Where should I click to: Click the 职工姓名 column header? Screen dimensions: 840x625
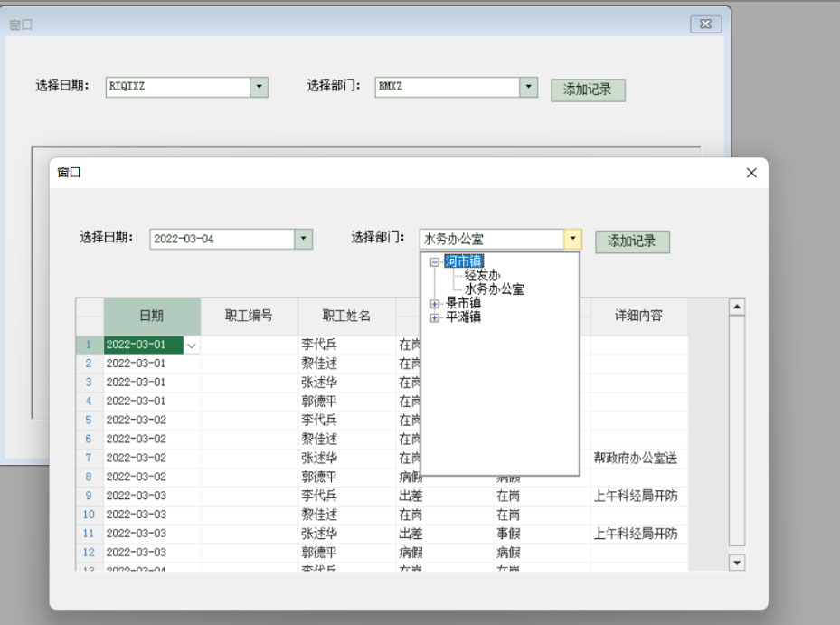[346, 316]
